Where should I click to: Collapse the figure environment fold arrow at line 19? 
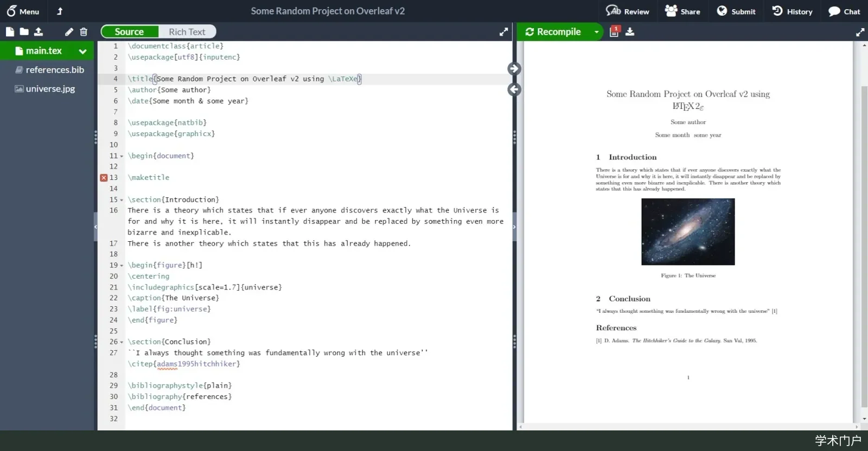tap(122, 266)
